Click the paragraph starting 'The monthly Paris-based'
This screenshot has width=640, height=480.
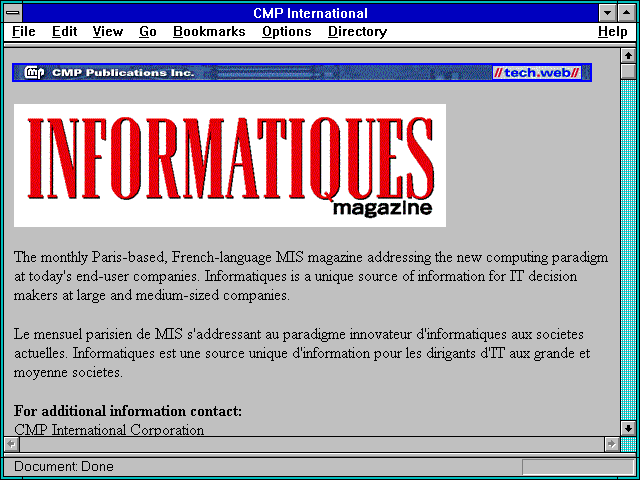[x=311, y=276]
